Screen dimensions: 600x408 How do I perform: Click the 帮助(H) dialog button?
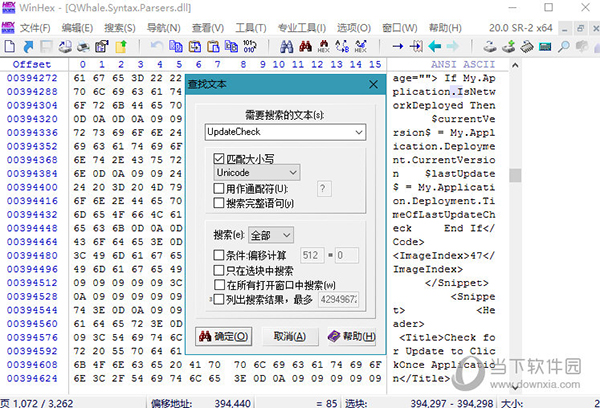[352, 336]
